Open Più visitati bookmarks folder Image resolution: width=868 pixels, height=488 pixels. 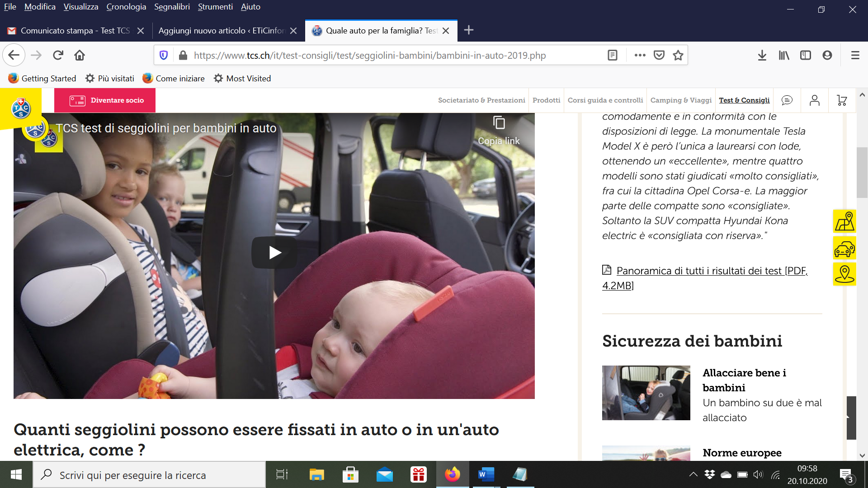(110, 78)
